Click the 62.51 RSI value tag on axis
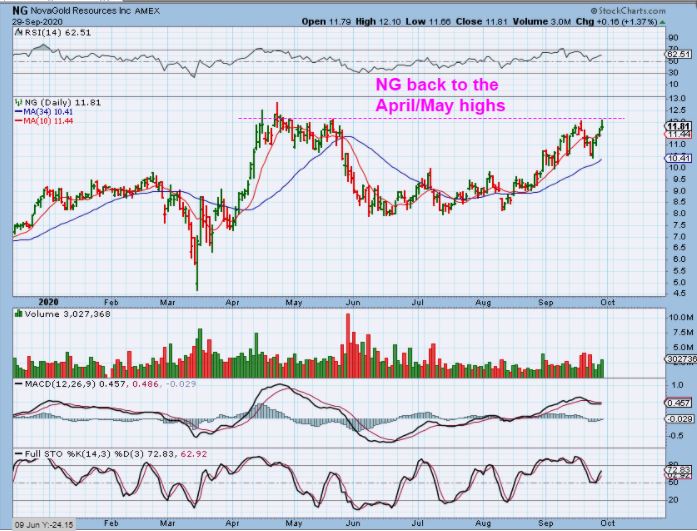This screenshot has width=697, height=531. coord(678,54)
